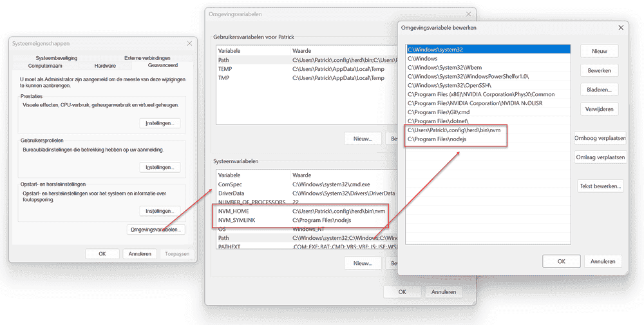Viewport: 644px width, 325px height.
Task: Cancel the Systeemeigenschappen dialog with Annuleren
Action: pos(140,253)
